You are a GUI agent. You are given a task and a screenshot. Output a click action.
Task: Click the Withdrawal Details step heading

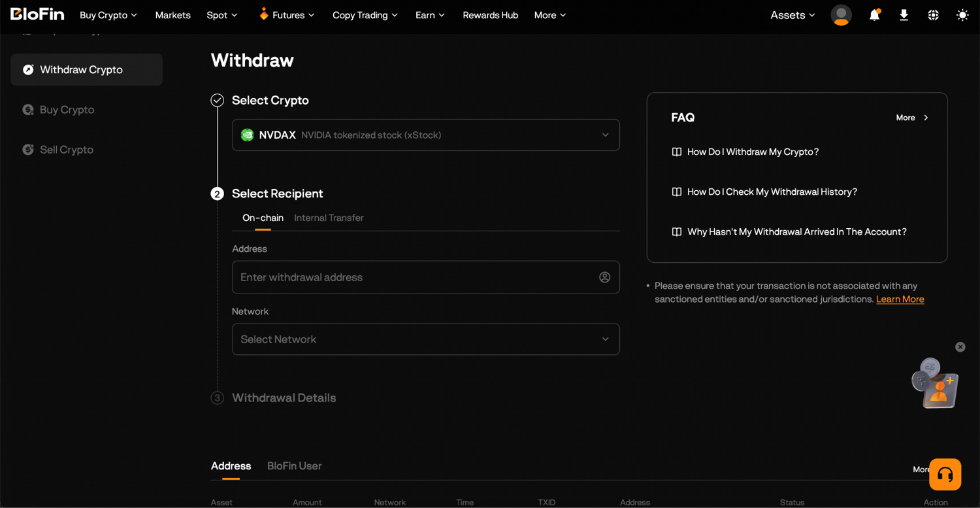tap(284, 398)
